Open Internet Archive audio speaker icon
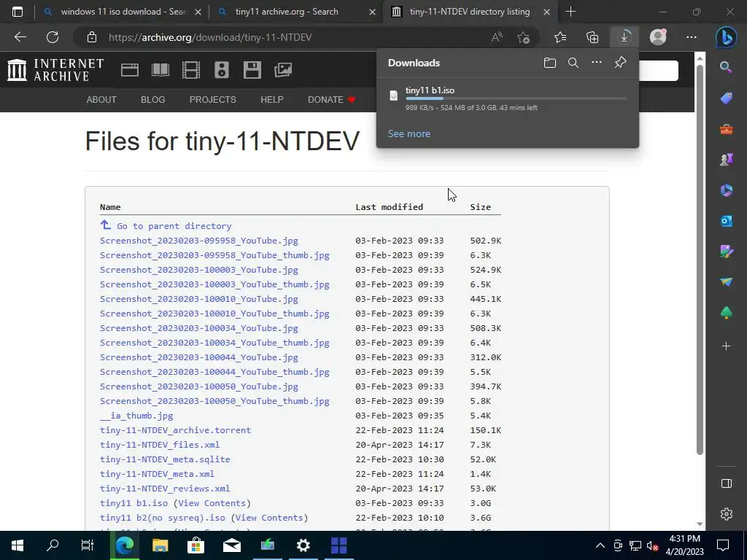 pyautogui.click(x=222, y=70)
